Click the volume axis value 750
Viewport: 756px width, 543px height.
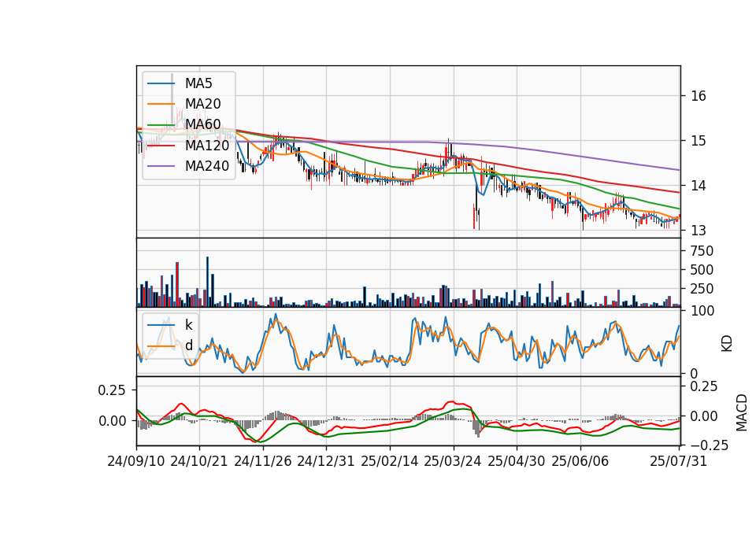702,251
